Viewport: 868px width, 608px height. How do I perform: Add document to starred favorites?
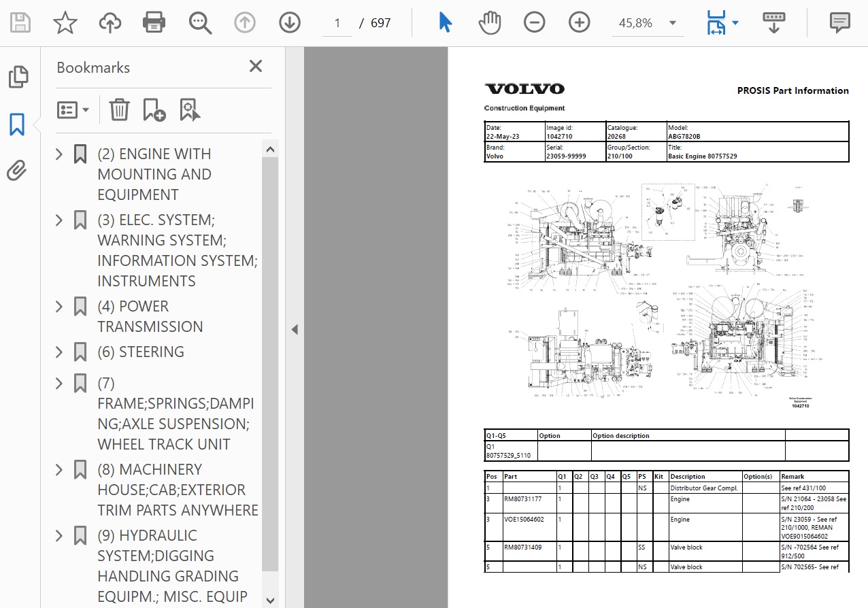[65, 23]
